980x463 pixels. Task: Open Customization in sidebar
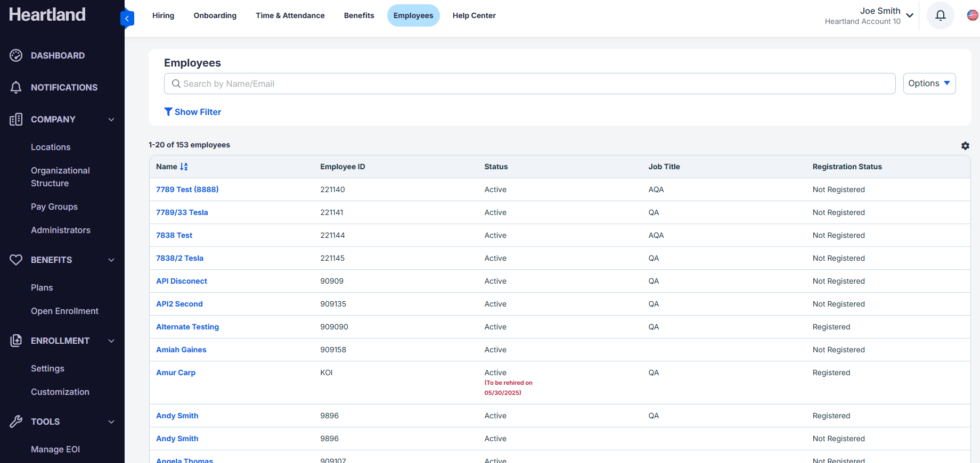click(x=60, y=392)
